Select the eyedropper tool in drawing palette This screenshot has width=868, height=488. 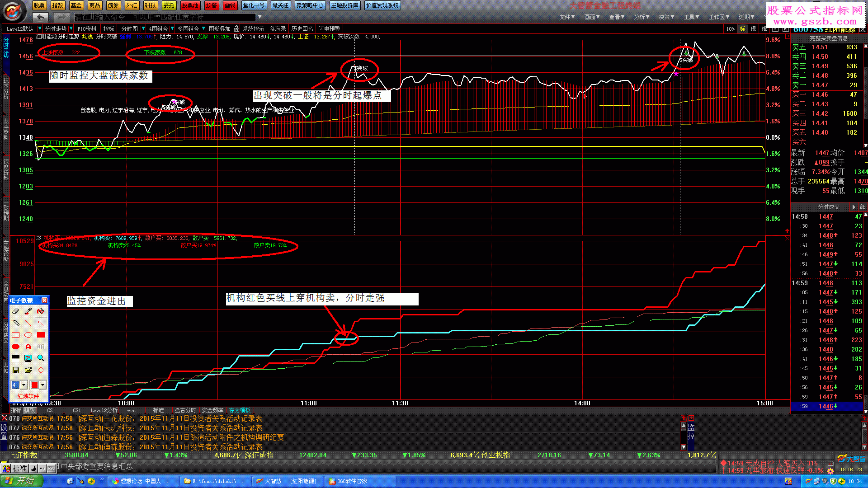[x=28, y=311]
